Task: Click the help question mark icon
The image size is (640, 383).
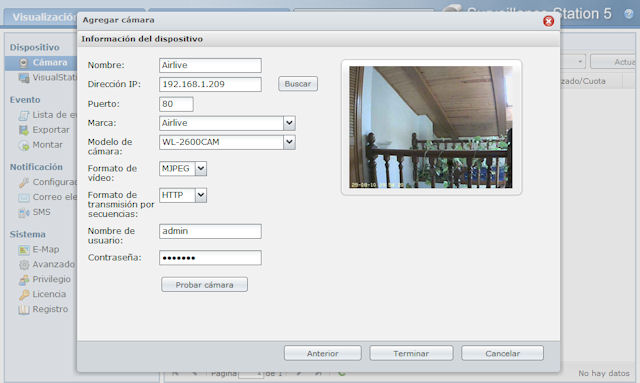Action: [x=629, y=14]
